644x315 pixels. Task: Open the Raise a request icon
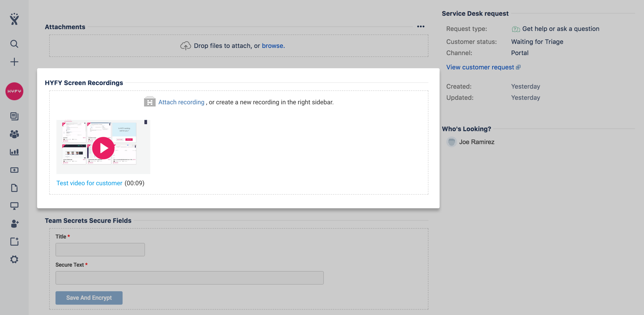pyautogui.click(x=14, y=170)
